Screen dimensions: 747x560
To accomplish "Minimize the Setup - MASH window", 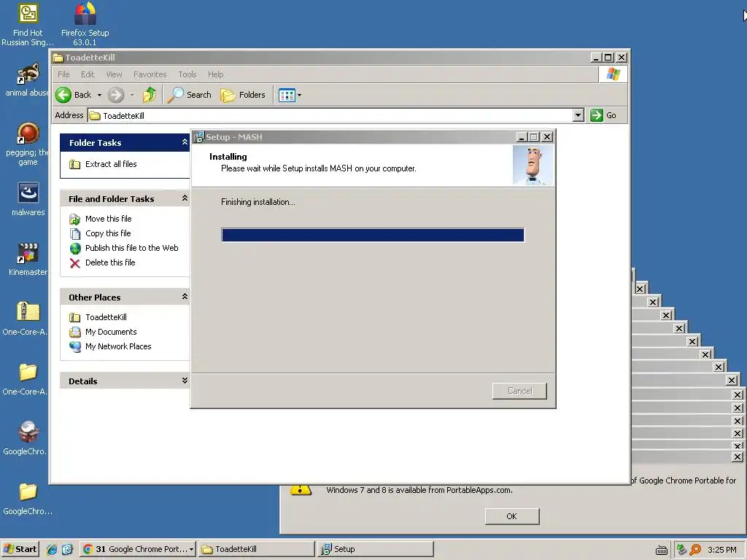I will [x=522, y=137].
